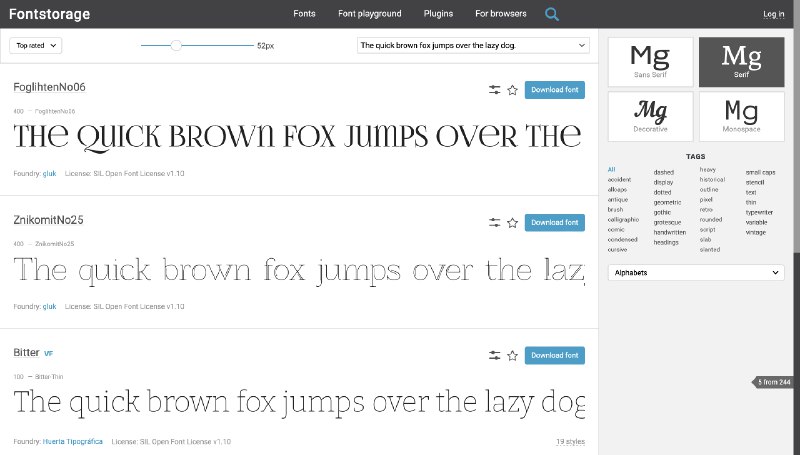Image resolution: width=800 pixels, height=455 pixels.
Task: Filter by the dashed tag
Action: [x=664, y=172]
